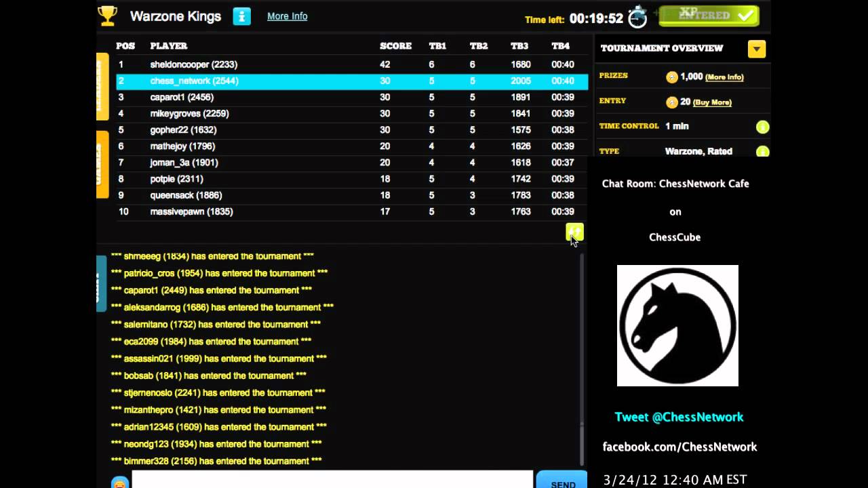
Task: Click the 'neondg123 (1934) has entered' chat message
Action: [216, 444]
